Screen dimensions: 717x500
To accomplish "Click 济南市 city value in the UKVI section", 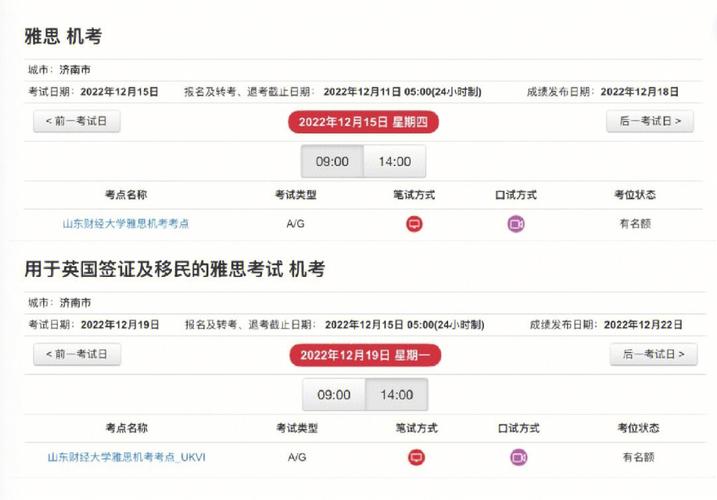I will pyautogui.click(x=75, y=303).
